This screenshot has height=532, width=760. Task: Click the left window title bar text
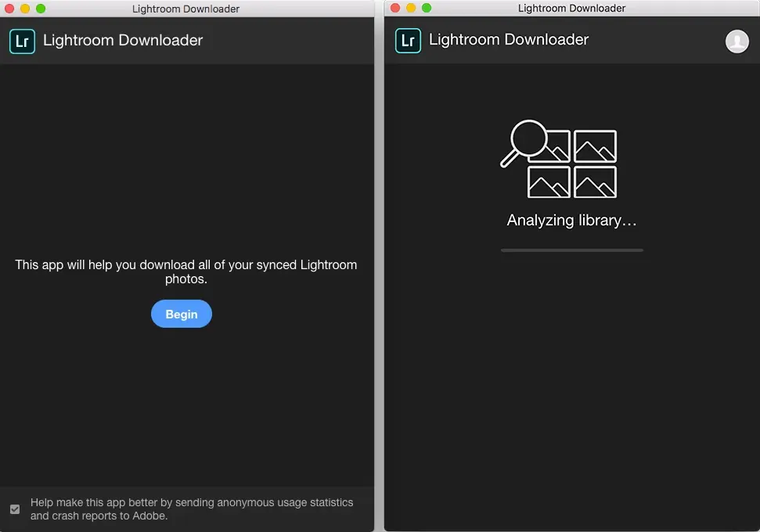click(187, 9)
